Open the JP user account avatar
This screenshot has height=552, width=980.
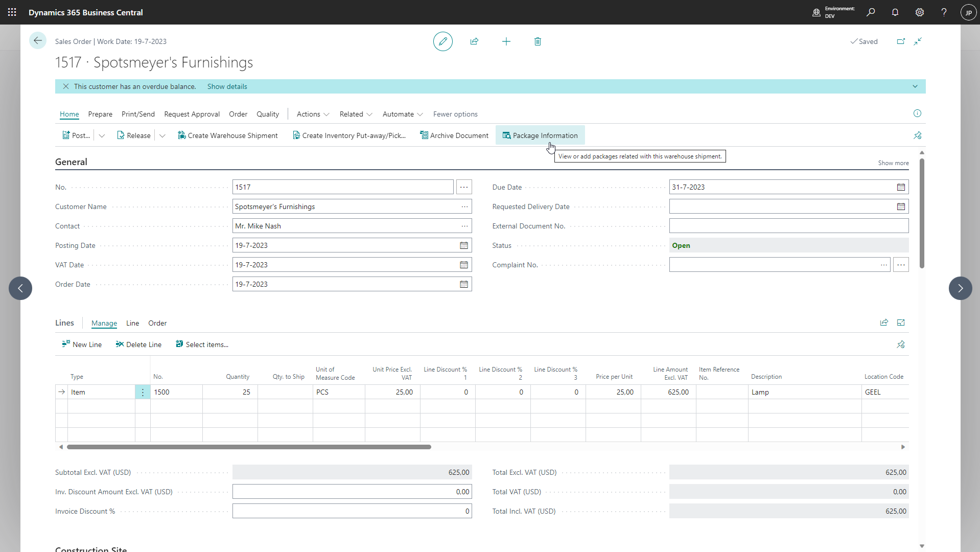pos(968,12)
